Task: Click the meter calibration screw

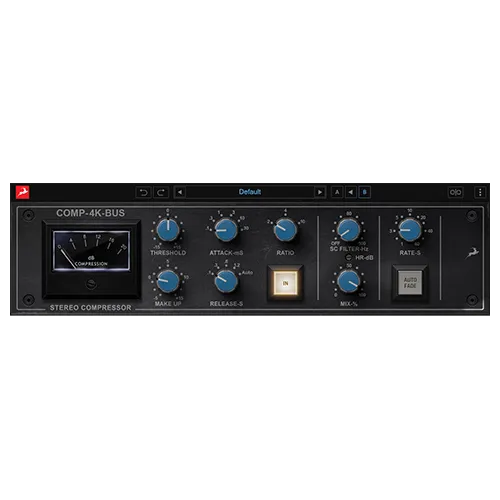Action: tap(91, 284)
